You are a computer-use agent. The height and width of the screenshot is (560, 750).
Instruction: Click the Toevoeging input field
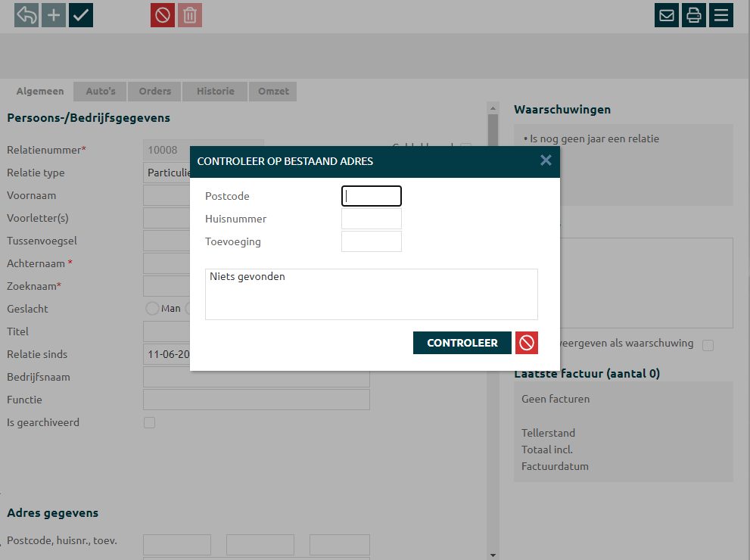click(x=372, y=242)
